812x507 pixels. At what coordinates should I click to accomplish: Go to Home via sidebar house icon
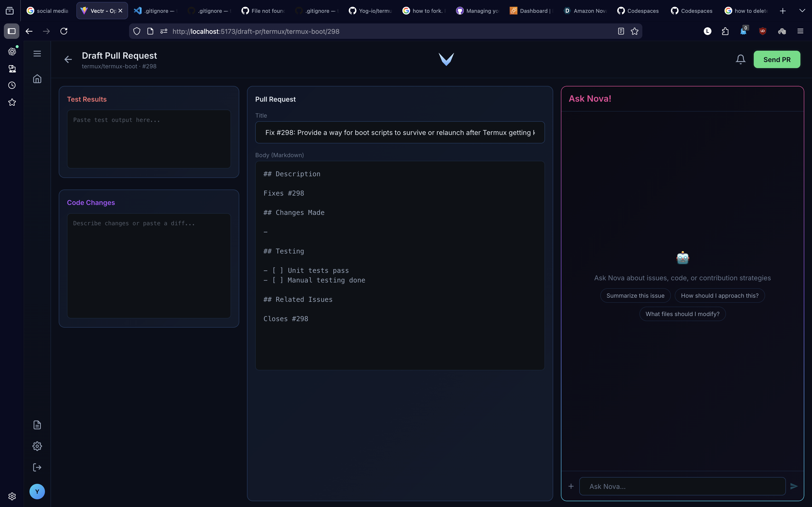tap(37, 79)
